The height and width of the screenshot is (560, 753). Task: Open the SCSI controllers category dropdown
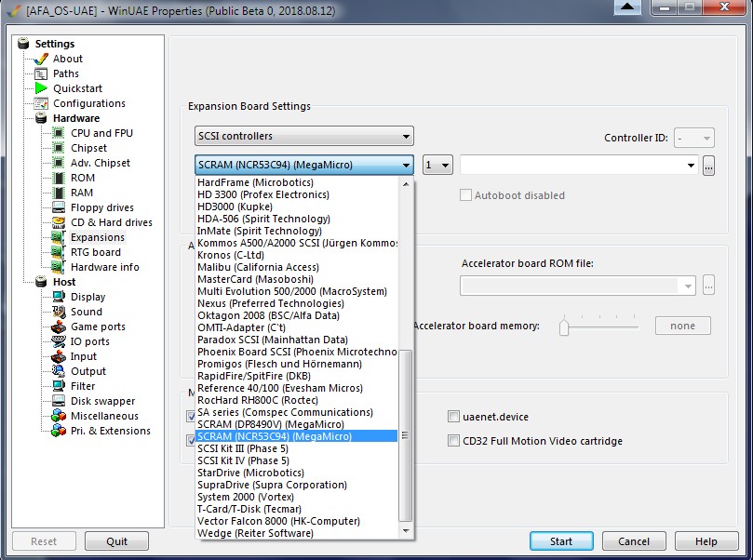[304, 137]
